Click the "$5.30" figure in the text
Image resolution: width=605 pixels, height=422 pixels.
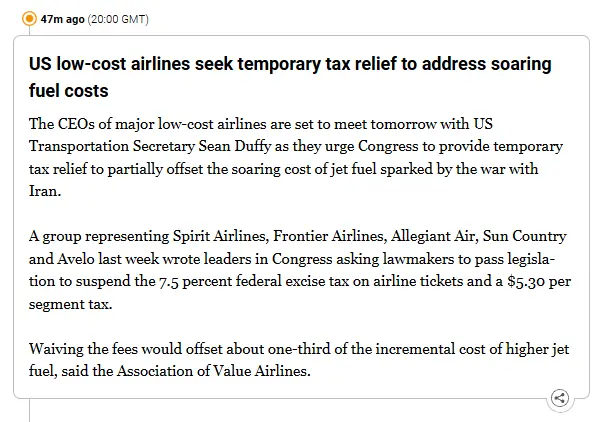pos(527,282)
